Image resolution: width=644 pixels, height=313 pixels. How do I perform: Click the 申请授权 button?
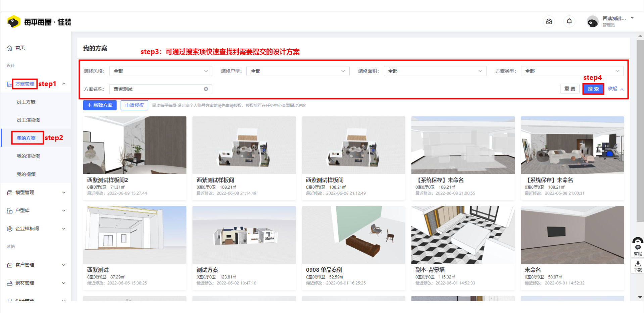click(x=134, y=105)
